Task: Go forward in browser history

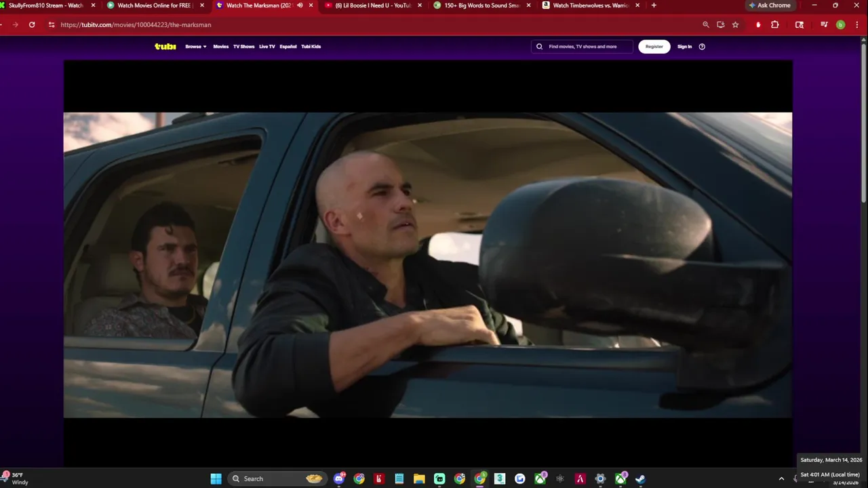Action: click(x=15, y=24)
